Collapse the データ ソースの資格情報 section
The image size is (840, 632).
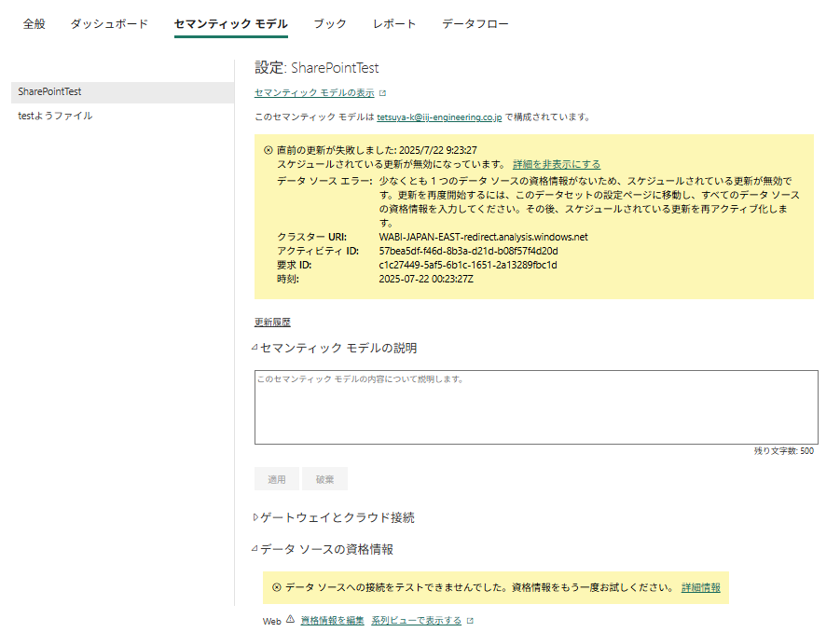pyautogui.click(x=255, y=549)
